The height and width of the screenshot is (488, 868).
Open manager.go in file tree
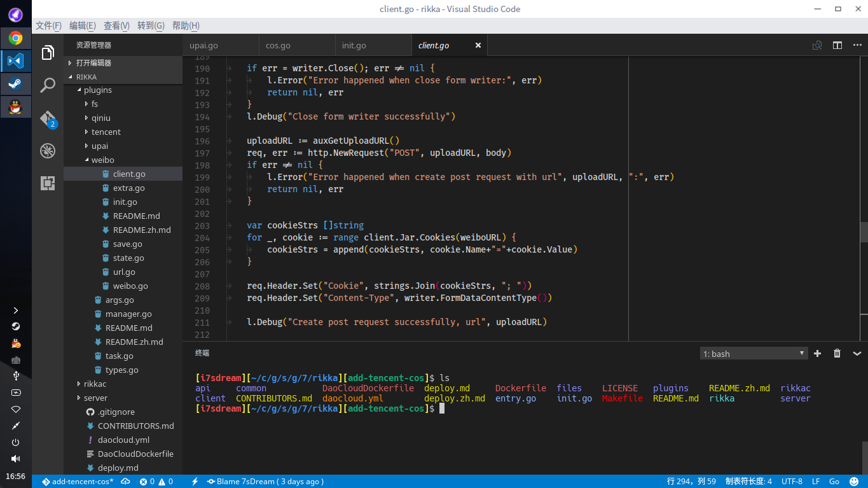coord(123,314)
